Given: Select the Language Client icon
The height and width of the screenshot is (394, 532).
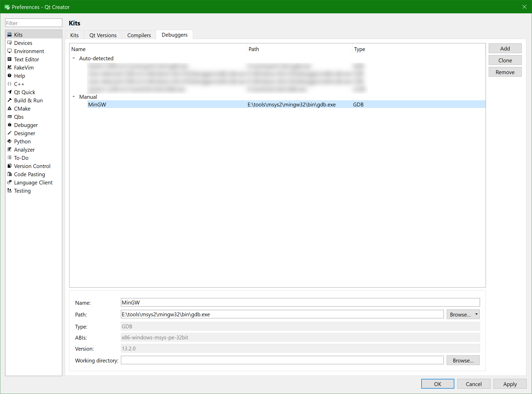Looking at the screenshot, I should coord(9,182).
